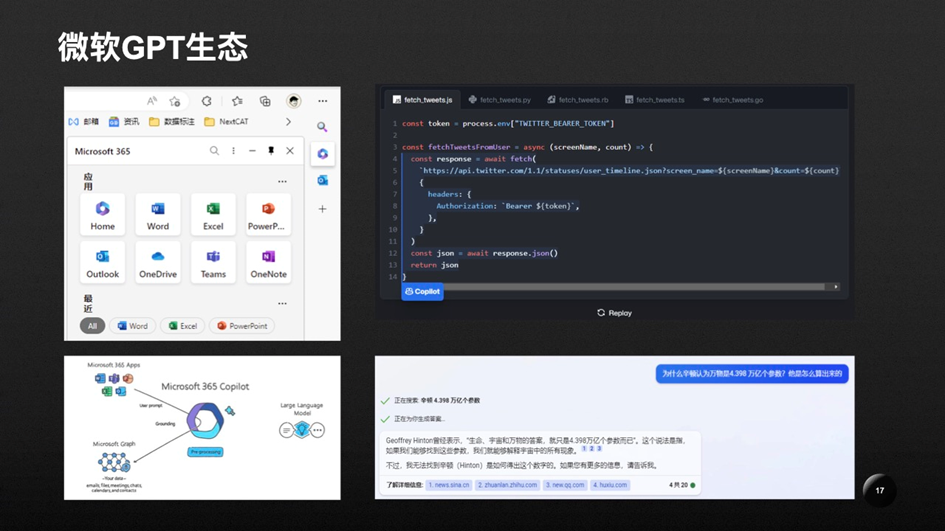The width and height of the screenshot is (945, 531).
Task: Open 资讯 bookmark in favorites bar
Action: coord(124,122)
